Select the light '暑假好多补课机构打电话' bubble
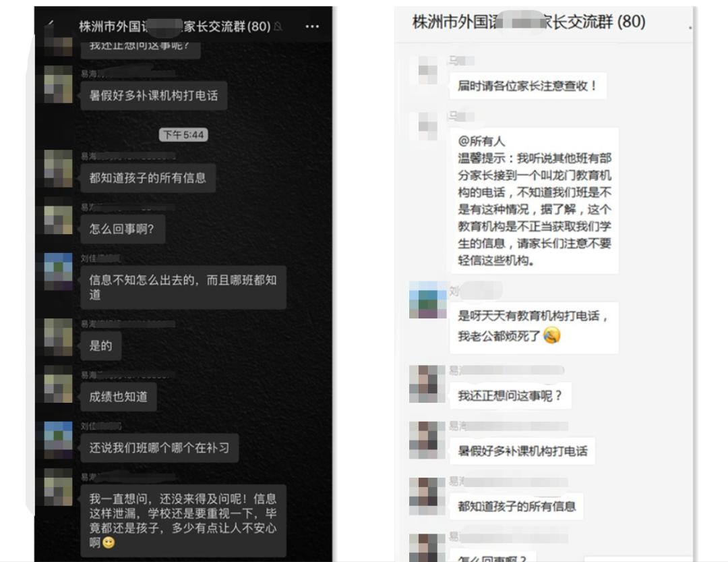The width and height of the screenshot is (728, 562). click(522, 451)
